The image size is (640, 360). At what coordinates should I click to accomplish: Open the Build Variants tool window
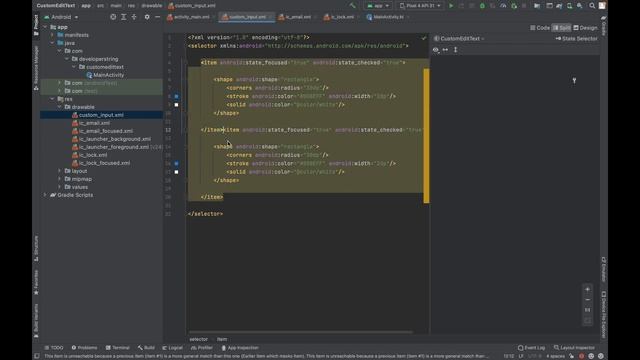pos(36,320)
